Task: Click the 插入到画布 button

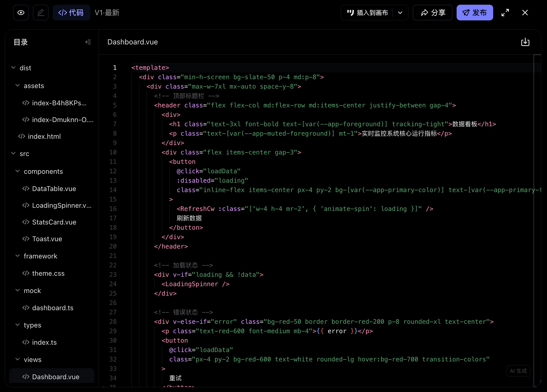Action: (367, 13)
